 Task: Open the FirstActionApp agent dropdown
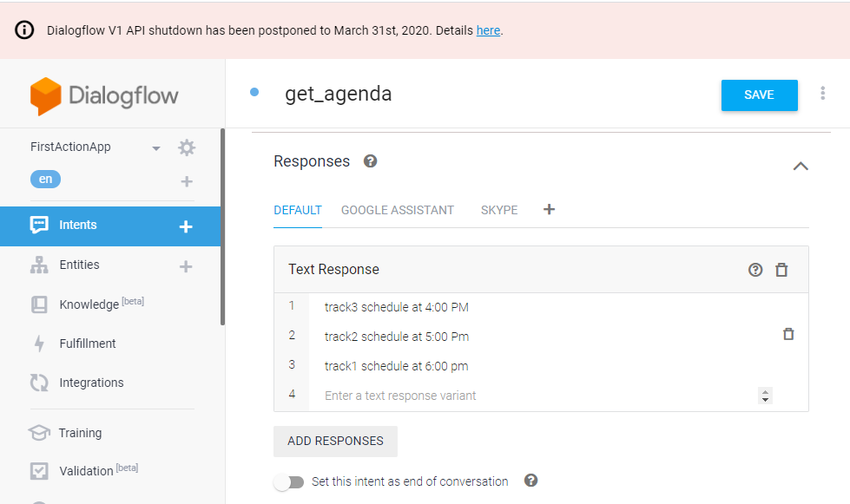click(156, 148)
